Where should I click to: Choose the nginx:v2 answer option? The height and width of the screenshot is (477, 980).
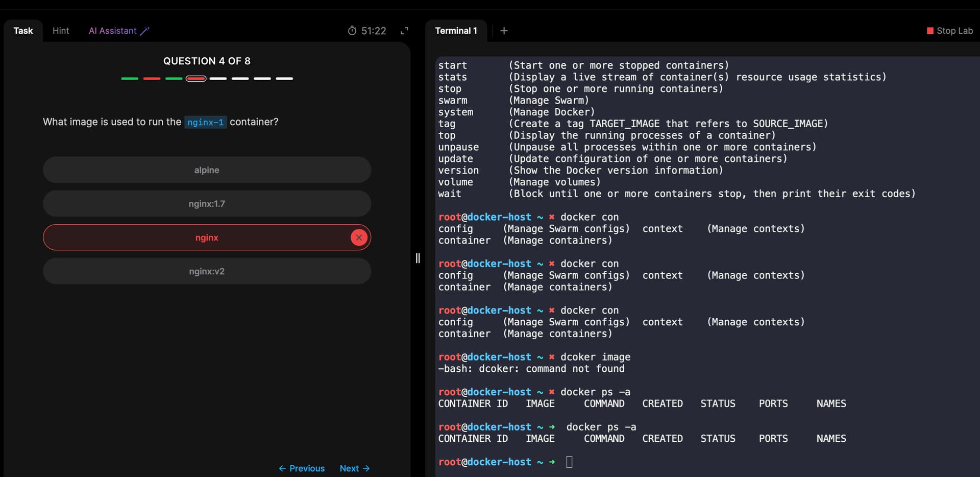click(207, 271)
